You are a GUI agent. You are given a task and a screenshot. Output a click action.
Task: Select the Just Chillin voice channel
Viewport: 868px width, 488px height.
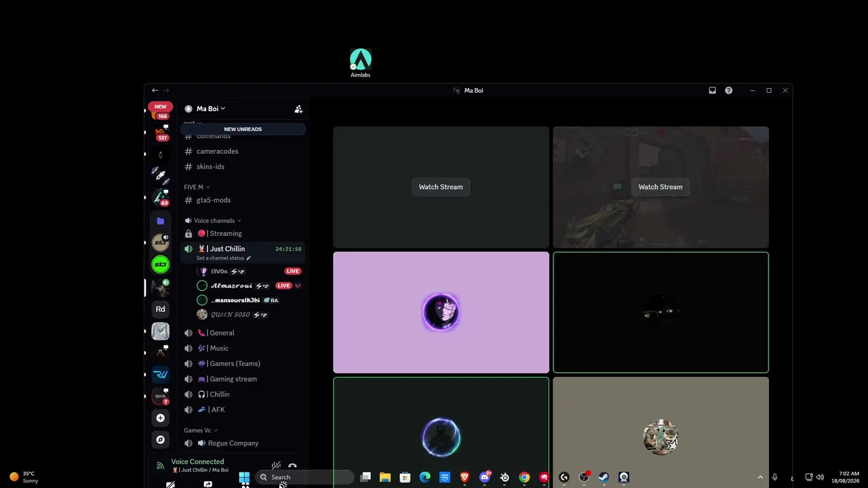click(243, 249)
